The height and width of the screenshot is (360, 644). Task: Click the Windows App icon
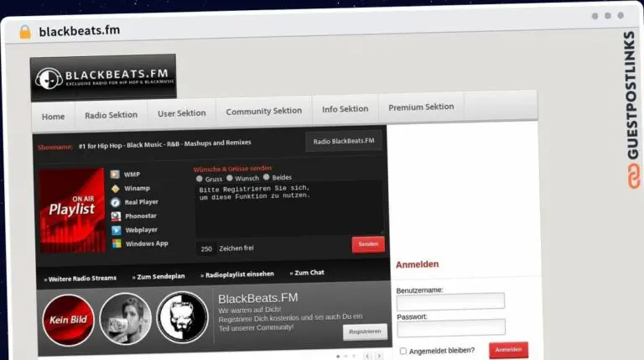[x=117, y=243]
